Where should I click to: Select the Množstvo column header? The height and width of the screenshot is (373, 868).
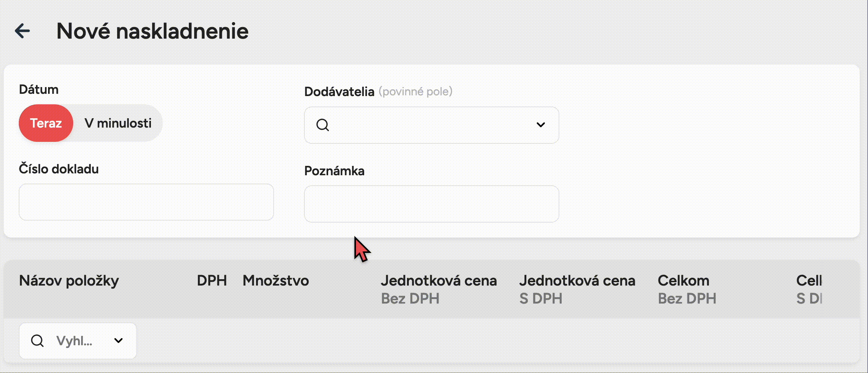click(276, 281)
